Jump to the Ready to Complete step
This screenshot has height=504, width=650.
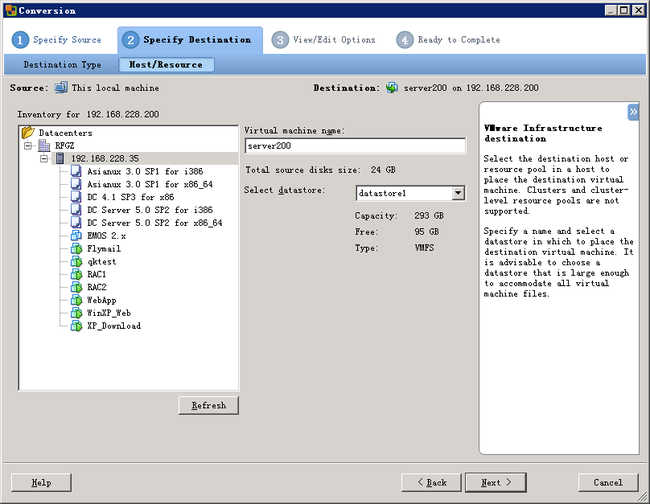click(449, 40)
